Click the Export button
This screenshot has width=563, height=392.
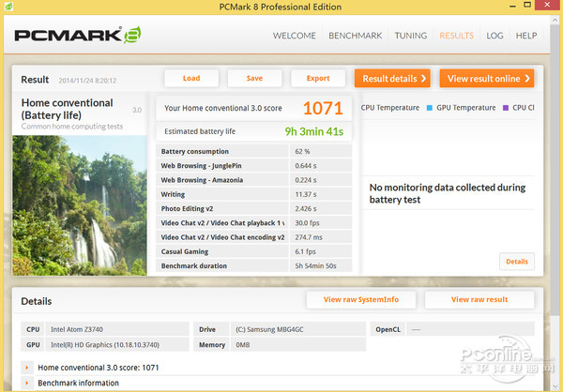click(318, 78)
